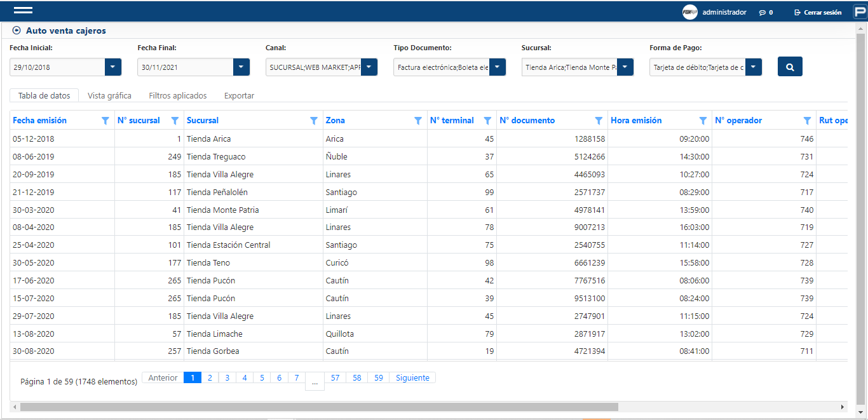Sort by Hora emisión column header
The width and height of the screenshot is (868, 420).
click(x=636, y=120)
